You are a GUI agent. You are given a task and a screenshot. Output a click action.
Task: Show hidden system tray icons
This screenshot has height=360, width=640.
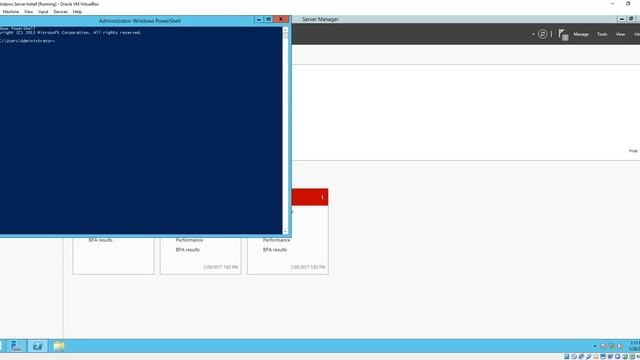click(x=595, y=346)
